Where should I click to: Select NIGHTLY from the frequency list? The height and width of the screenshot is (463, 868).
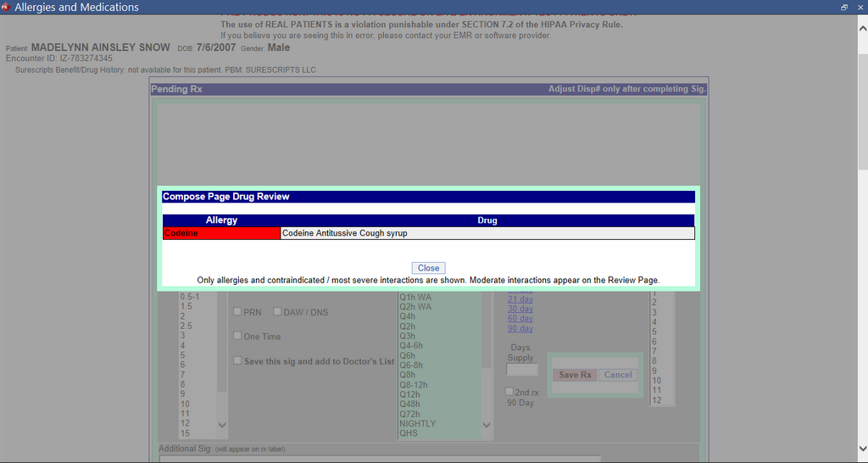[417, 423]
